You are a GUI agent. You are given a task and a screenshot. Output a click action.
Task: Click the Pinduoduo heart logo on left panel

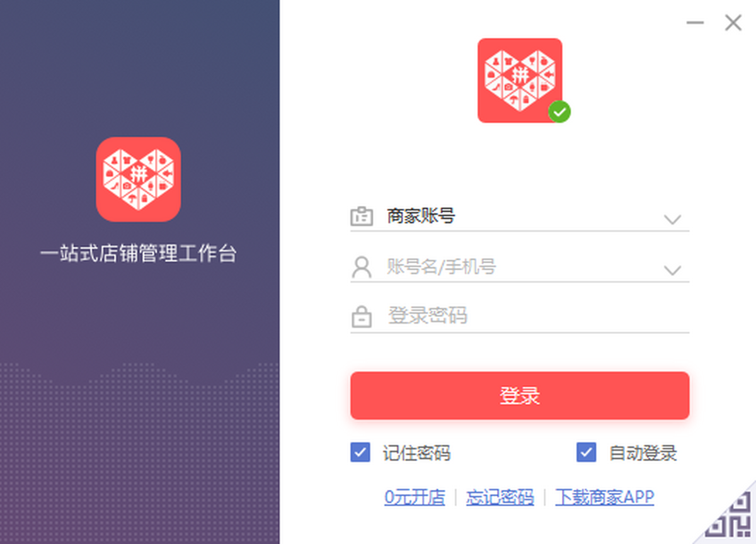[139, 179]
